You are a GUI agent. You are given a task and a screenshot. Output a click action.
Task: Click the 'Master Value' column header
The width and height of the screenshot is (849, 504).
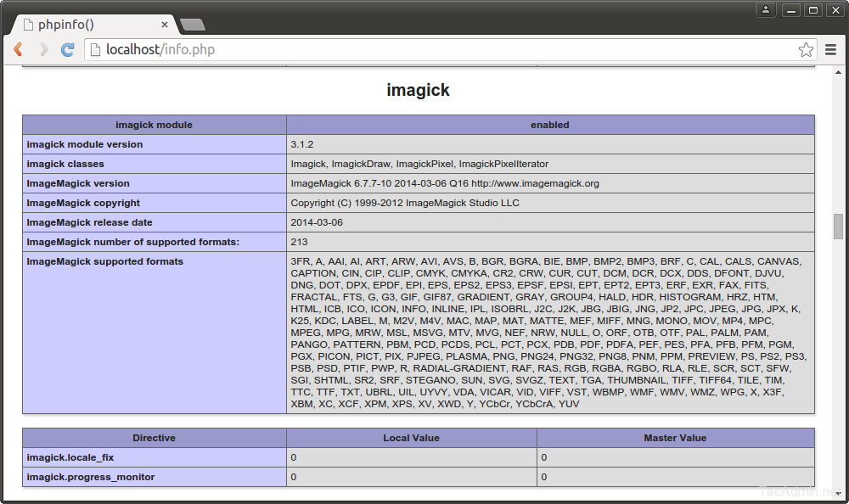(675, 438)
